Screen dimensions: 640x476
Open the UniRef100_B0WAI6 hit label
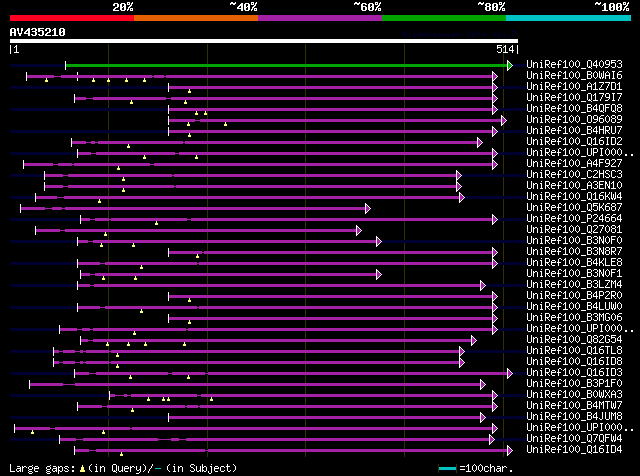coord(574,76)
